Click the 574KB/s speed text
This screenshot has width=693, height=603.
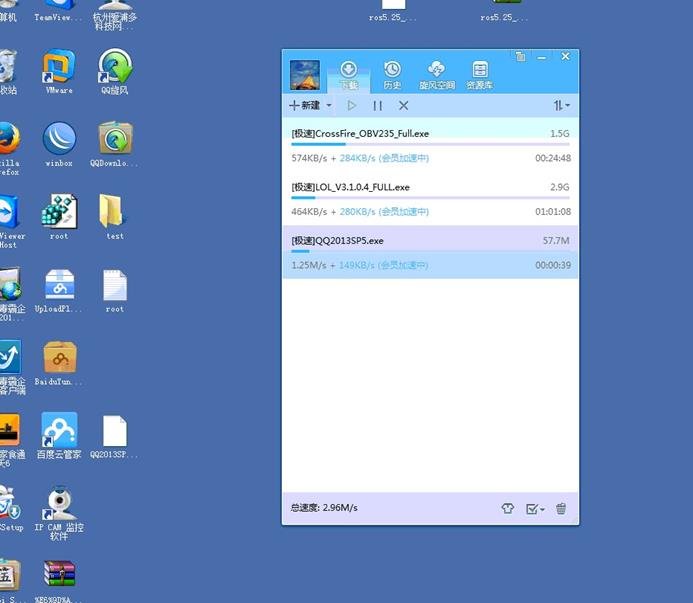[x=309, y=158]
